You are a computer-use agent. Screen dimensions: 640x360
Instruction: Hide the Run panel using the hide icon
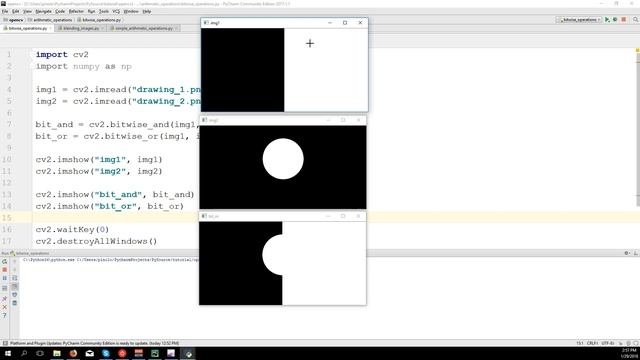click(636, 253)
